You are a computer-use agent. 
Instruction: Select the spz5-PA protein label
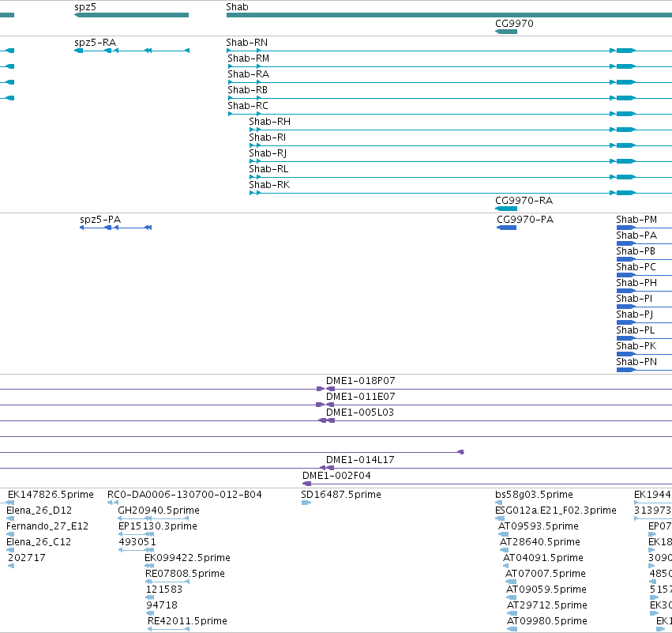[x=100, y=220]
